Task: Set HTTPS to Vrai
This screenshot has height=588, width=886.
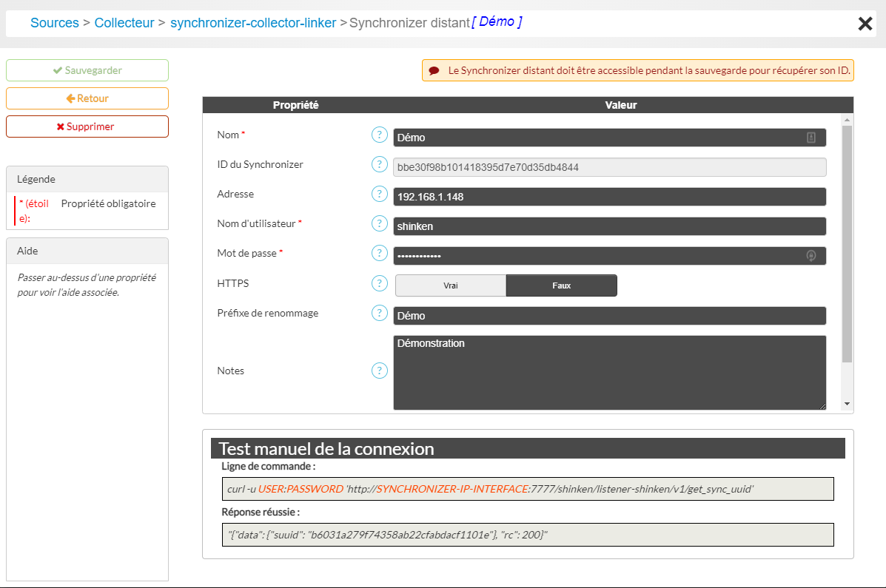Action: pyautogui.click(x=450, y=285)
